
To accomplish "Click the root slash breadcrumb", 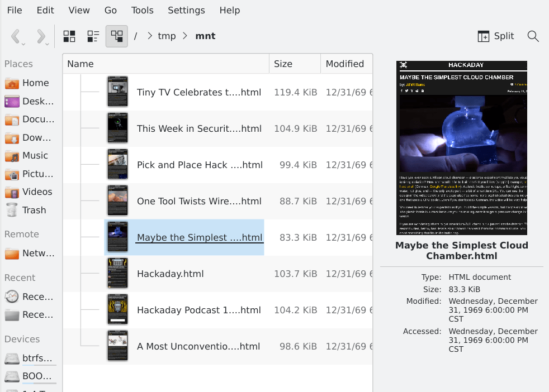I will (135, 36).
